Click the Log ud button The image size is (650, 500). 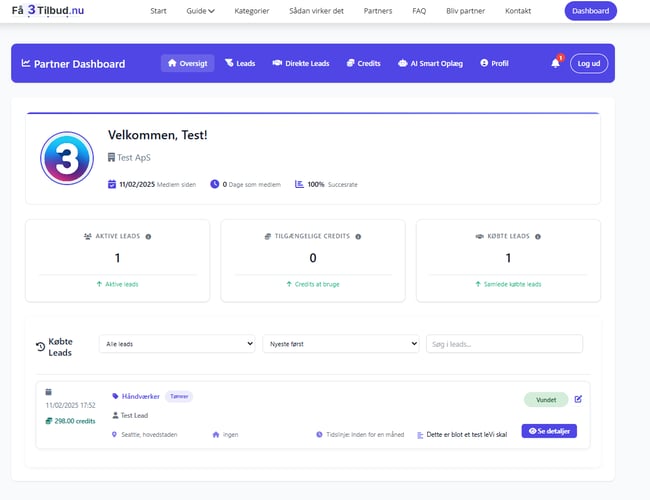[589, 63]
